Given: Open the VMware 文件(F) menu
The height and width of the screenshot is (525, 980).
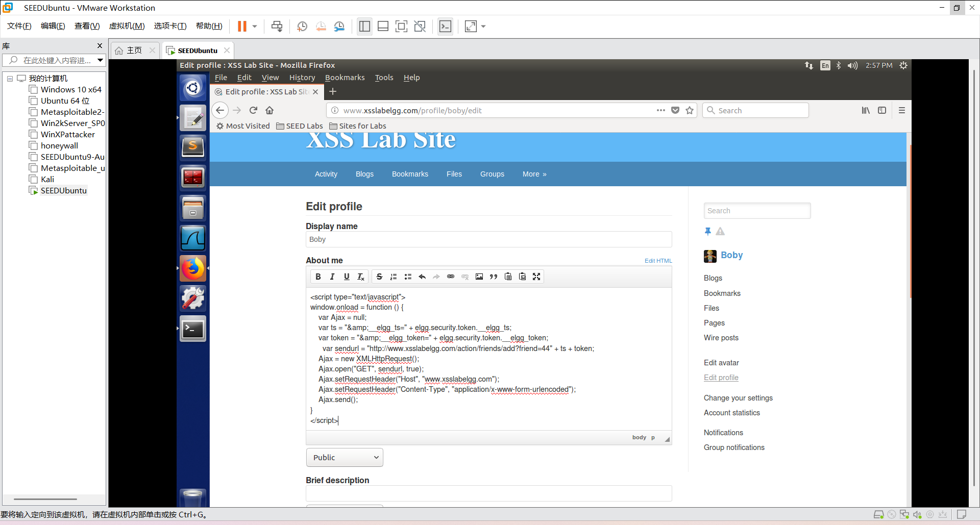Looking at the screenshot, I should (x=19, y=26).
